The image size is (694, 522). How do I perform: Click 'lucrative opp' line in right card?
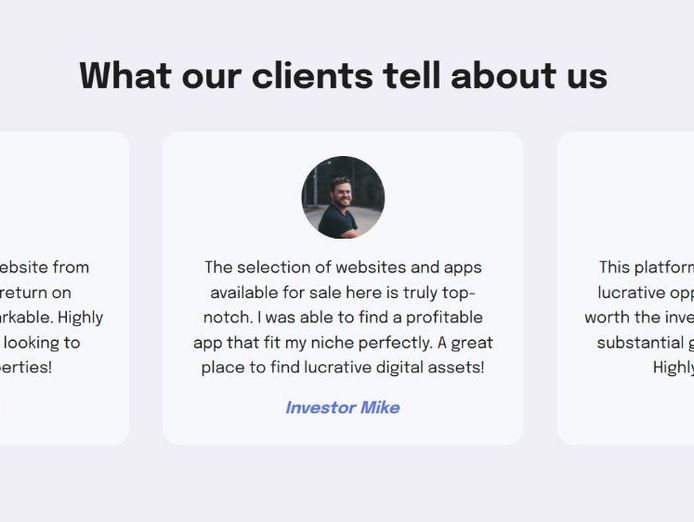point(646,293)
